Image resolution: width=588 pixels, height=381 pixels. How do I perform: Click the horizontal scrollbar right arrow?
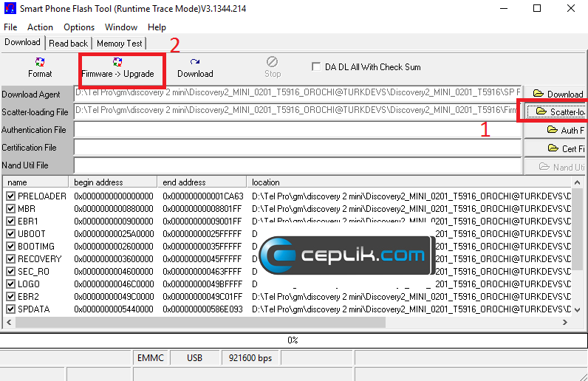(565, 322)
